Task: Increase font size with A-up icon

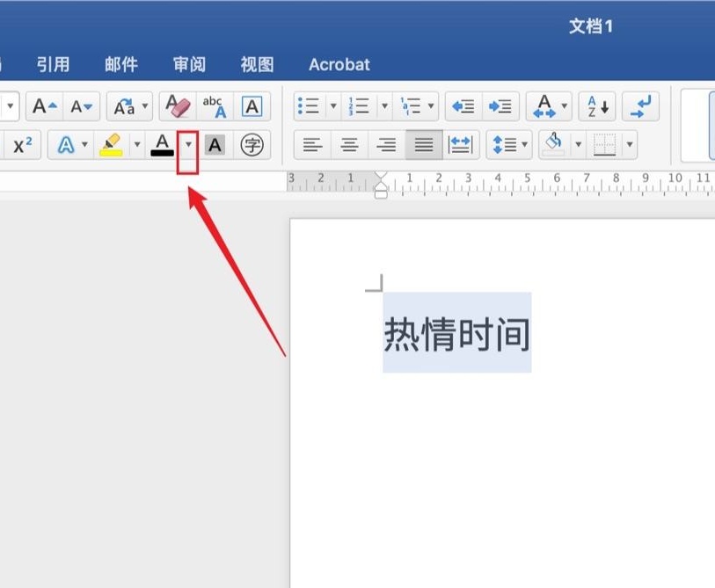Action: [44, 106]
